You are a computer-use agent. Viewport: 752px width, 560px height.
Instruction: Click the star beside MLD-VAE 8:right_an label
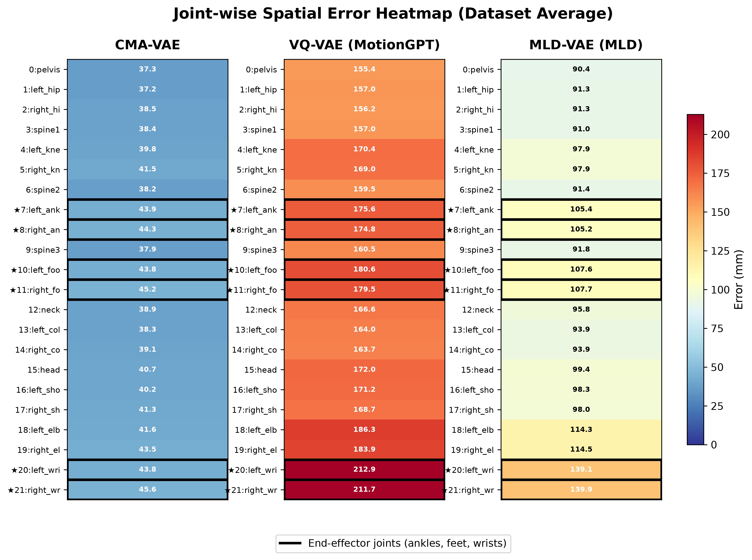(450, 230)
